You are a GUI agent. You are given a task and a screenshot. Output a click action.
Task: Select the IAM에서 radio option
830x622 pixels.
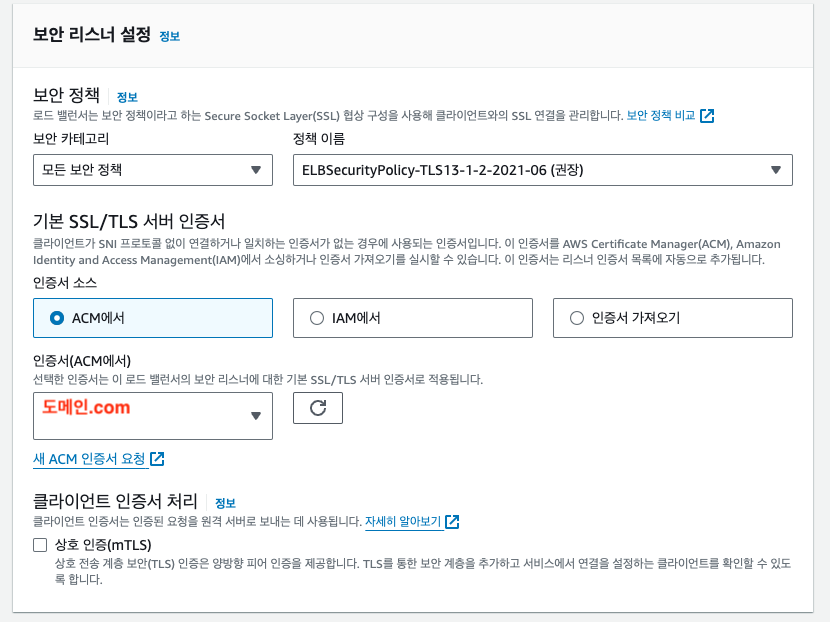[x=412, y=318]
